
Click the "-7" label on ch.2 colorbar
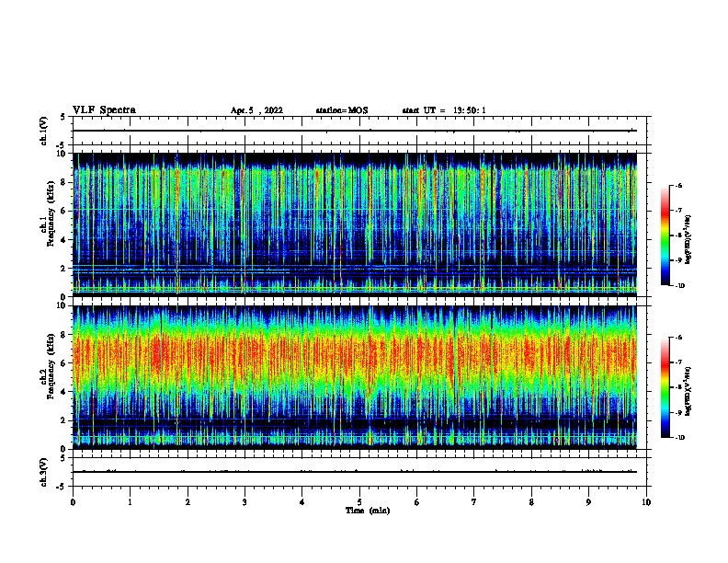tap(677, 362)
